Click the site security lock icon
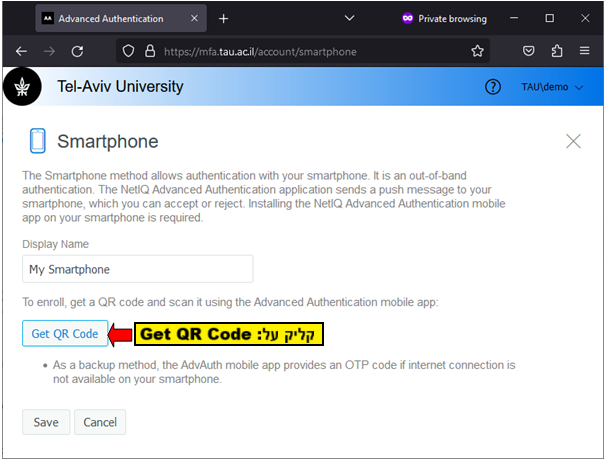This screenshot has height=460, width=604. coord(148,51)
